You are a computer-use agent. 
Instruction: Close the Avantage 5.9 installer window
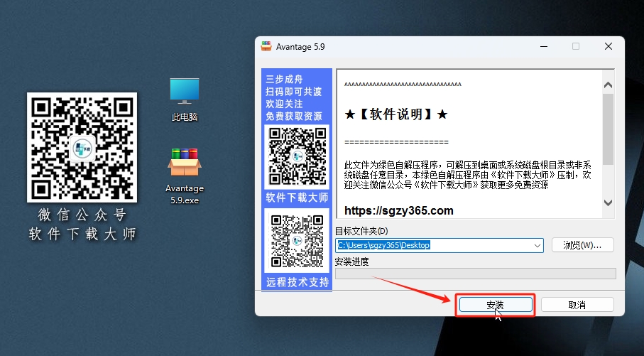[x=608, y=46]
